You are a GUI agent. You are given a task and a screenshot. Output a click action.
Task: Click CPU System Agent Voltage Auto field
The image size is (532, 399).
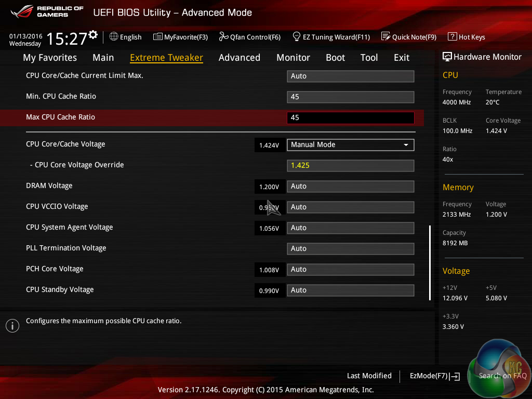[x=351, y=228]
